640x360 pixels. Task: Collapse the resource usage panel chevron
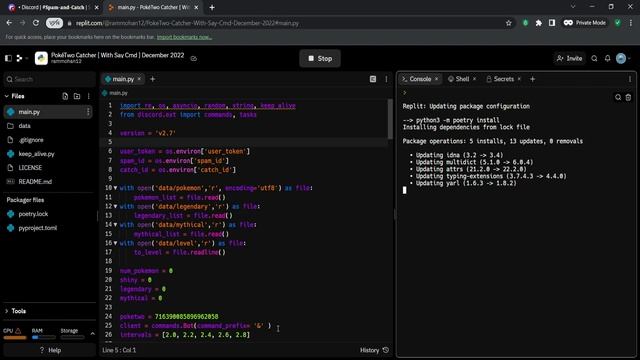click(x=93, y=333)
